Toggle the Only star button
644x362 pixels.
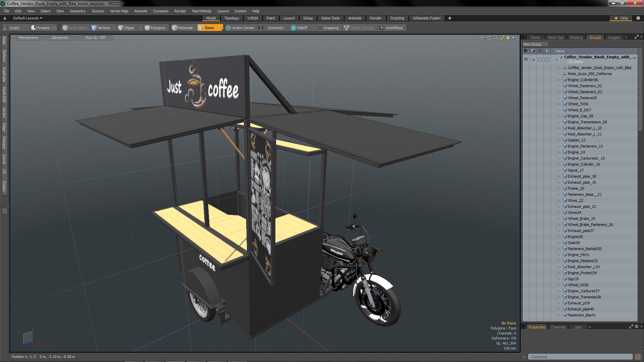coord(621,18)
